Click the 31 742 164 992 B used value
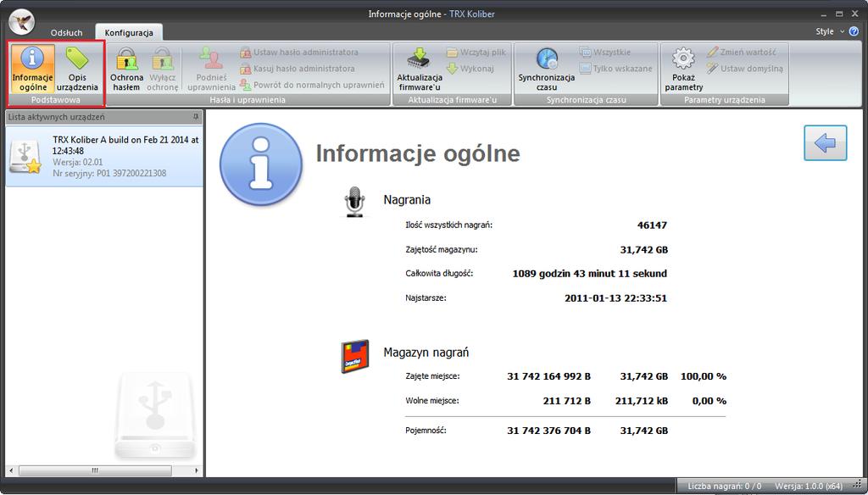 (548, 376)
